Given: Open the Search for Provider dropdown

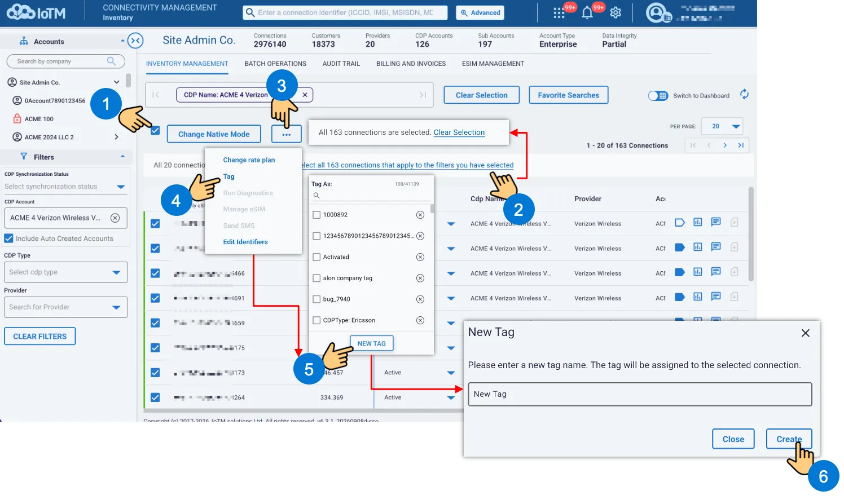Looking at the screenshot, I should tap(66, 307).
